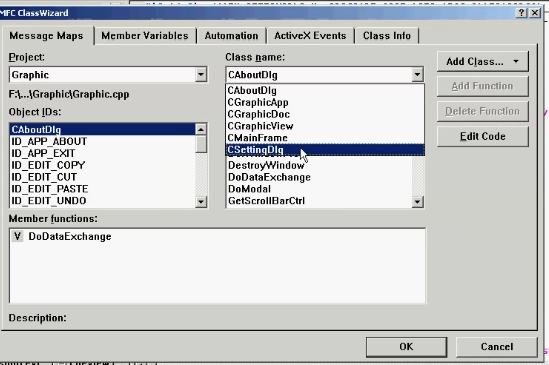This screenshot has height=365, width=549.
Task: Confirm with the OK button
Action: (406, 347)
